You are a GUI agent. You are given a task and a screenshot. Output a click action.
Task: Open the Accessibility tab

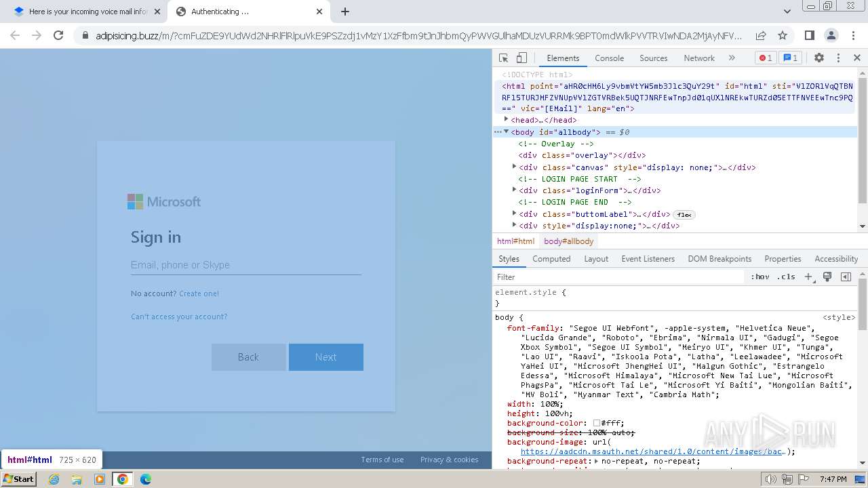click(836, 259)
